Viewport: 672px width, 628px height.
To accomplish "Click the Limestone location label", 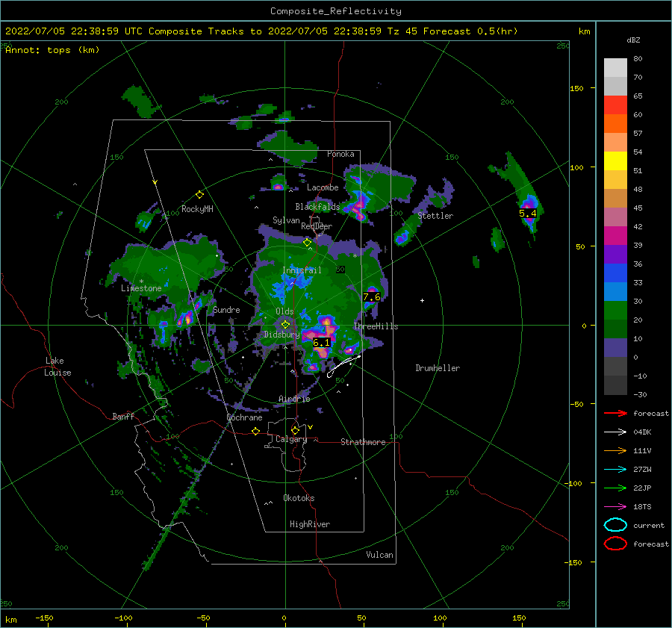I will coord(141,288).
